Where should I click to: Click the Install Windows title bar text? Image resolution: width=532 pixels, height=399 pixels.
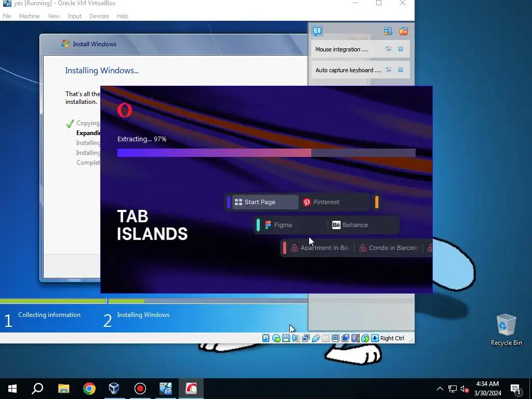point(95,44)
